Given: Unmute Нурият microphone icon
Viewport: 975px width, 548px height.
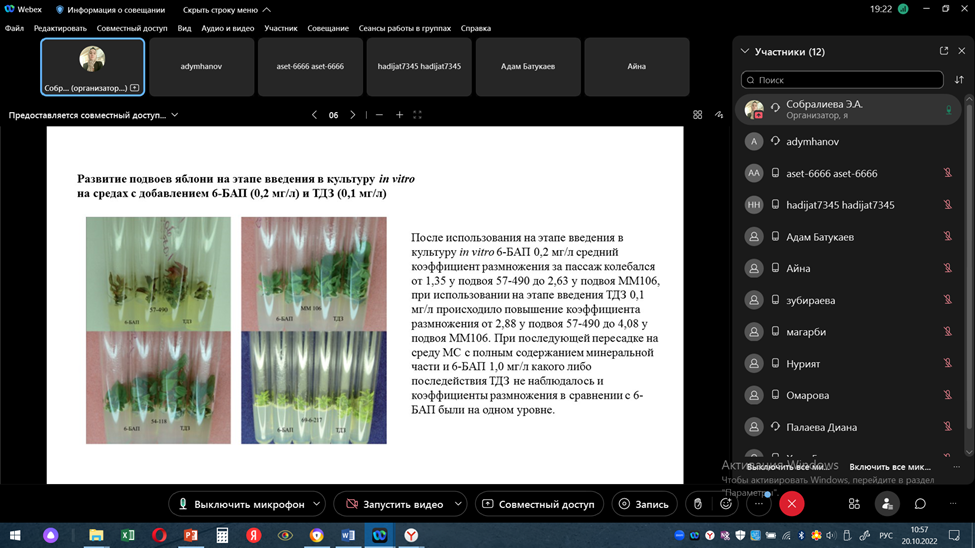Looking at the screenshot, I should (x=948, y=363).
